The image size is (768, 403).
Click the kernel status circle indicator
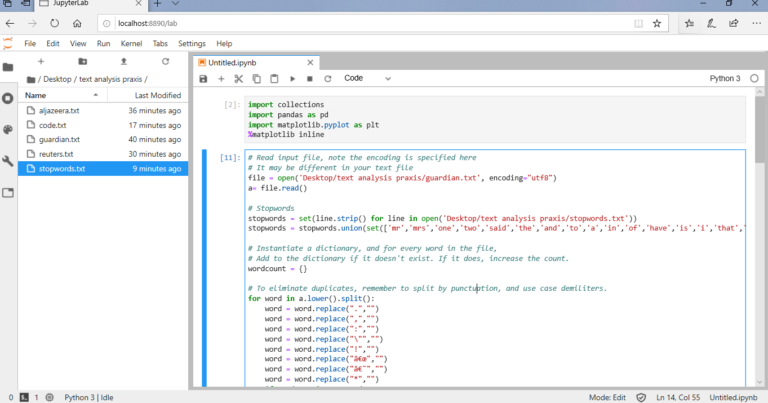pyautogui.click(x=754, y=78)
